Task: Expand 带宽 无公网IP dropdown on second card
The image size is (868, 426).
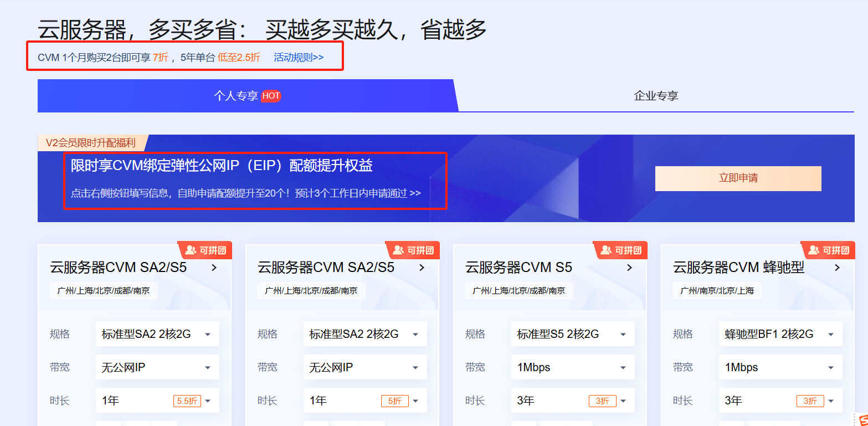Action: (365, 367)
